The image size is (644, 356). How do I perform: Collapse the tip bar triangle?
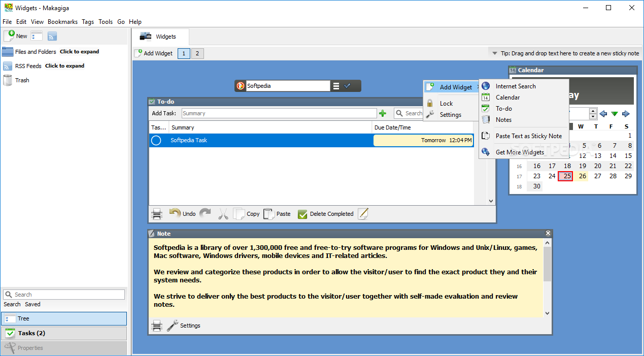pos(495,53)
